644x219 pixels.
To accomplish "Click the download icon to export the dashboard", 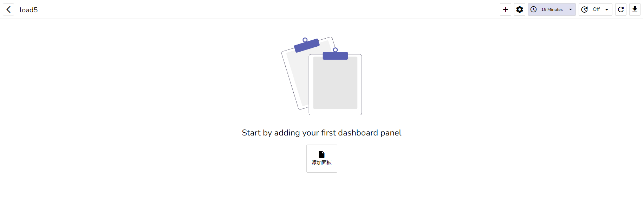I will pyautogui.click(x=635, y=9).
